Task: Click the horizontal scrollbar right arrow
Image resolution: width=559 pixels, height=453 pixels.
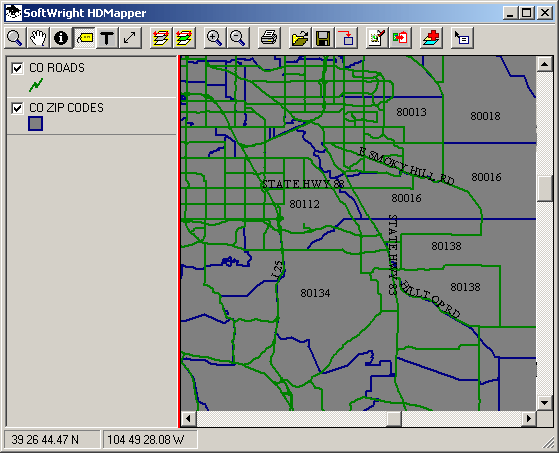Action: (529, 418)
